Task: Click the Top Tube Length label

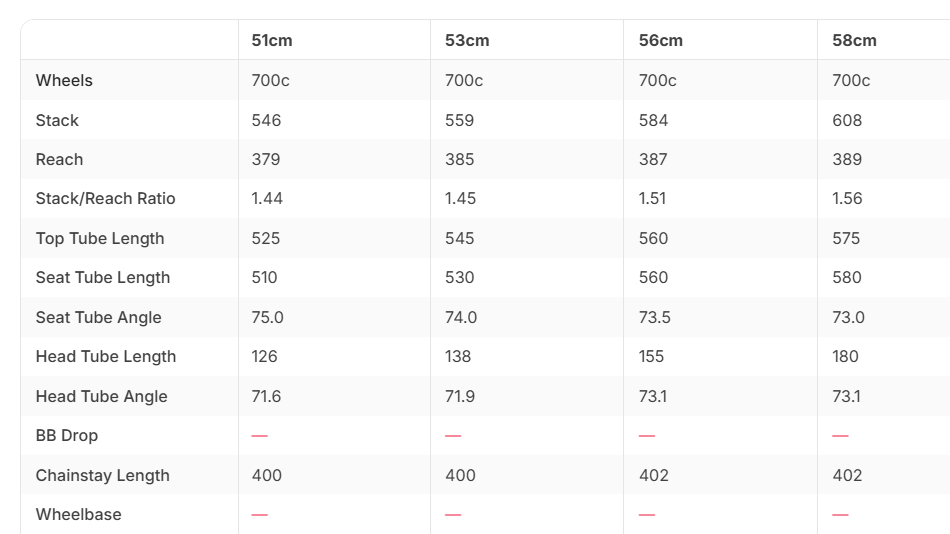Action: point(100,239)
